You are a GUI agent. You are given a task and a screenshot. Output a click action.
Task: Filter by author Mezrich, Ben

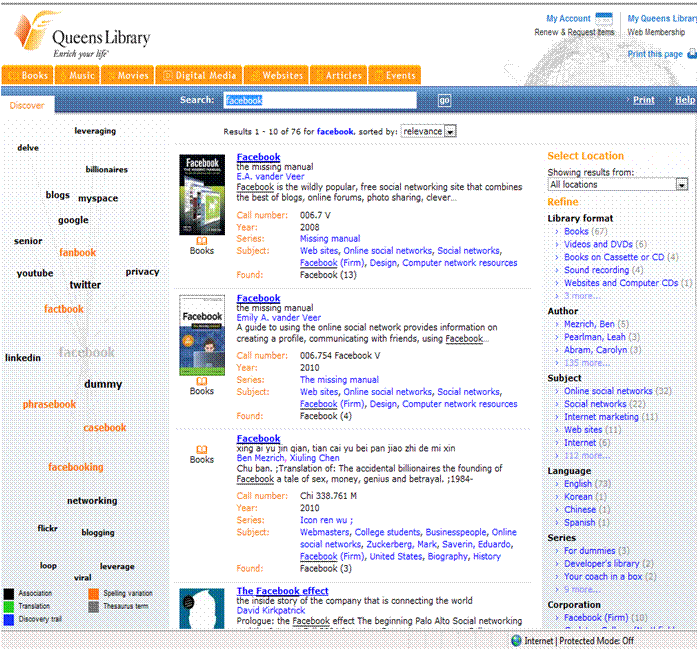pos(597,324)
